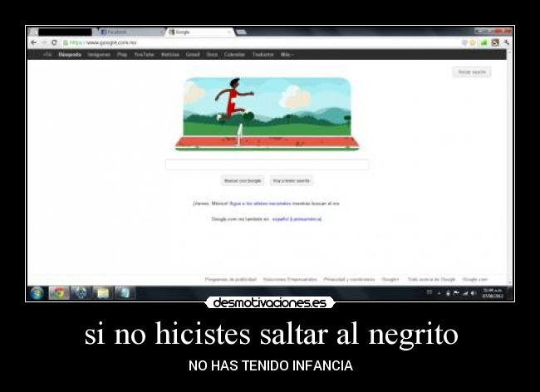Open Calendar in the Google bar
This screenshot has width=540, height=392.
(234, 55)
